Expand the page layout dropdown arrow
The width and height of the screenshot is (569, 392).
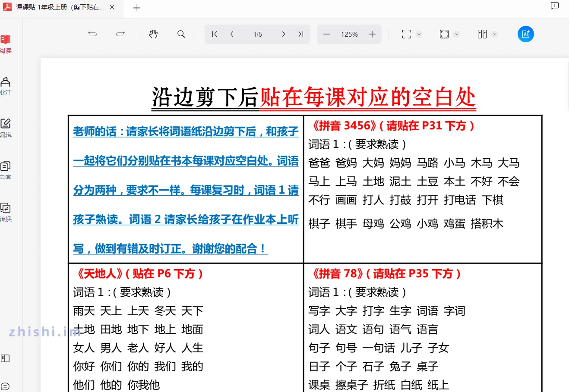pyautogui.click(x=495, y=34)
